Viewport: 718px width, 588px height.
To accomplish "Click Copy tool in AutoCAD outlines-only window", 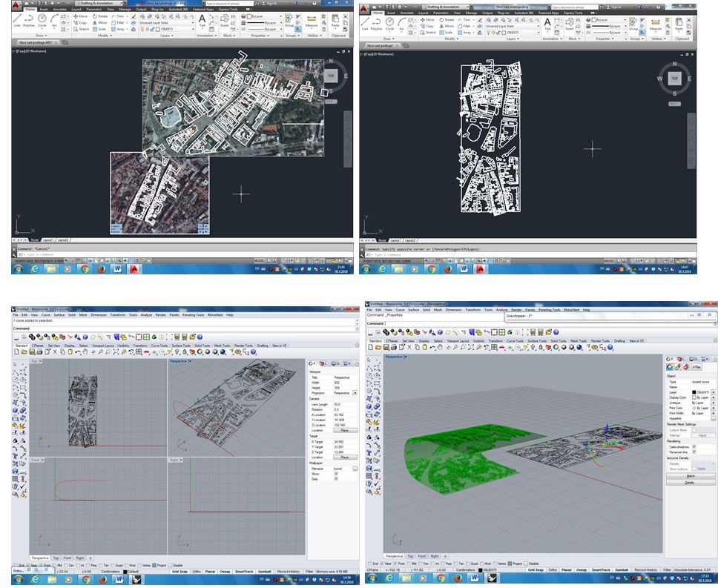I will 427,26.
